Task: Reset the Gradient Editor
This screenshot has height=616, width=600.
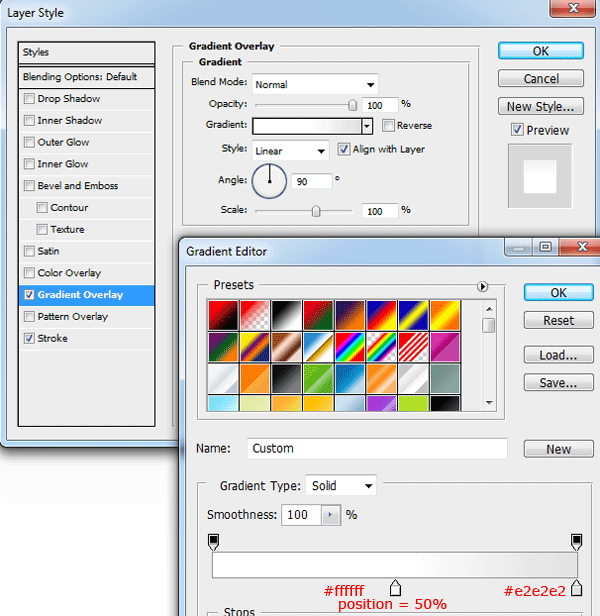Action: (558, 320)
